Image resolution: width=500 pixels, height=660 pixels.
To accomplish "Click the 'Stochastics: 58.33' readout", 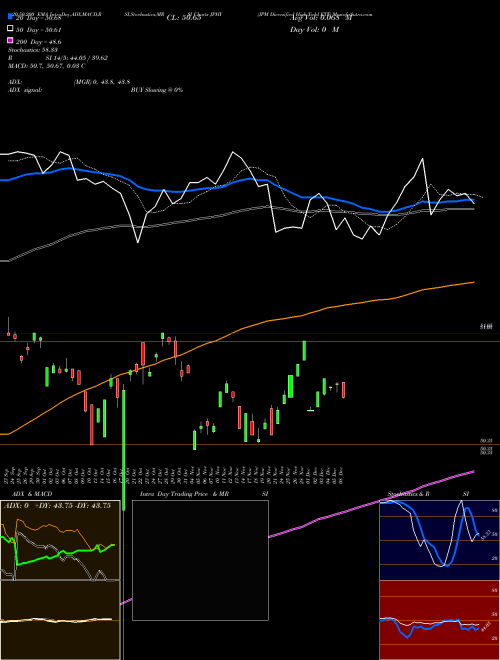I will click(x=32, y=50).
